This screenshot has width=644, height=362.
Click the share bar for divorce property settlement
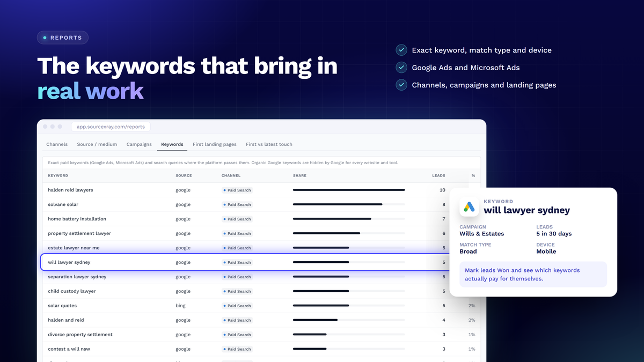pyautogui.click(x=349, y=335)
